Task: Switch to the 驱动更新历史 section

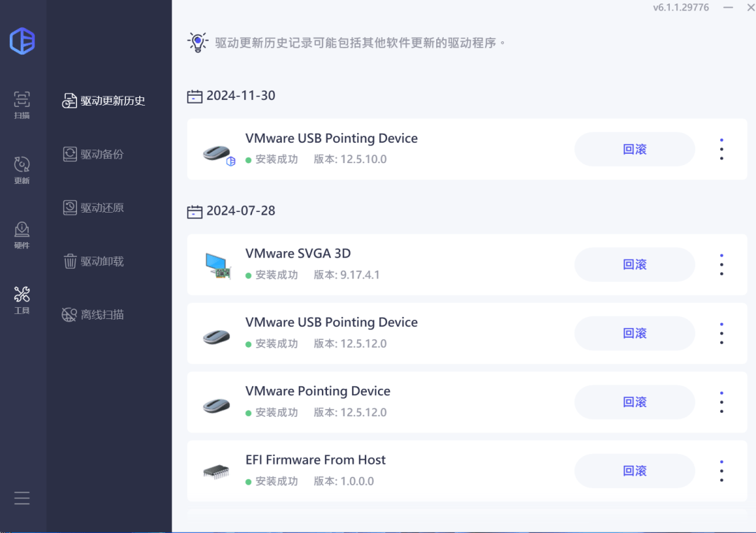Action: tap(103, 101)
